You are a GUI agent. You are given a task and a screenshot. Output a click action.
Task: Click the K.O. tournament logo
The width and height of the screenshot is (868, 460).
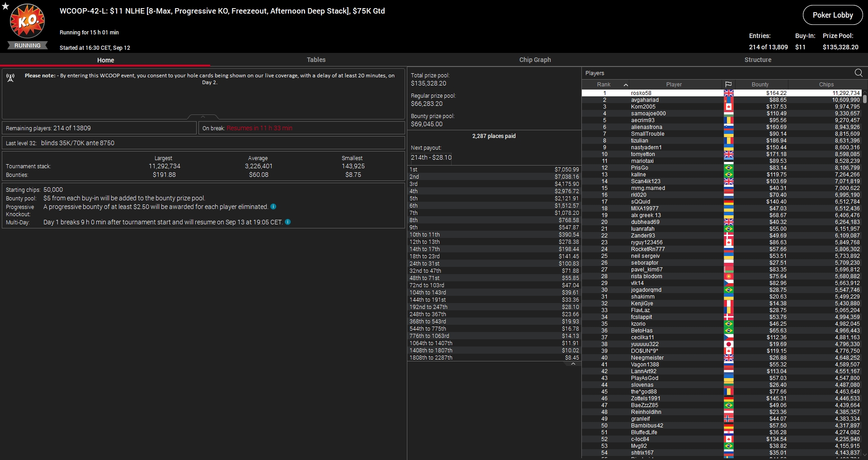coord(28,21)
